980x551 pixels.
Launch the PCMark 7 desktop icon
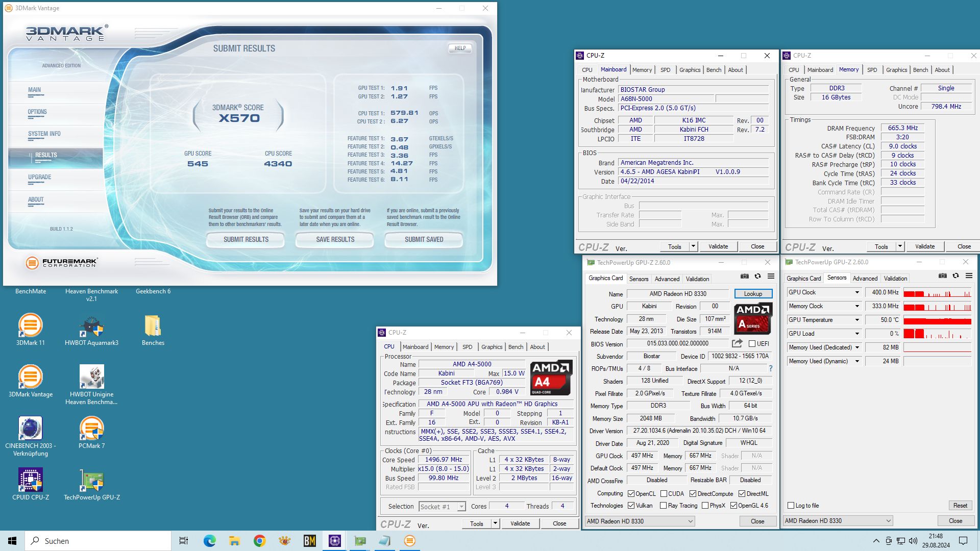pos(91,433)
